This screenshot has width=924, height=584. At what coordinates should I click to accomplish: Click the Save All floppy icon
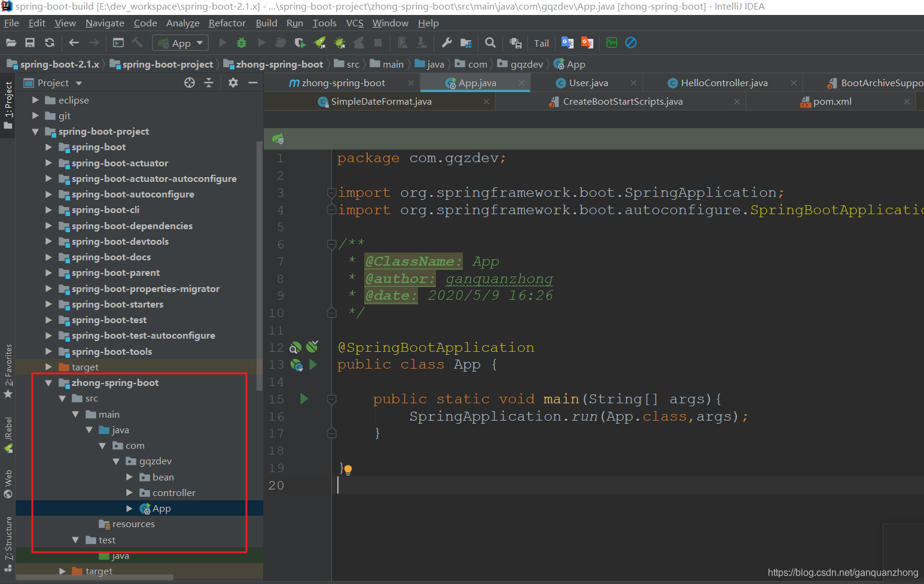coord(30,42)
